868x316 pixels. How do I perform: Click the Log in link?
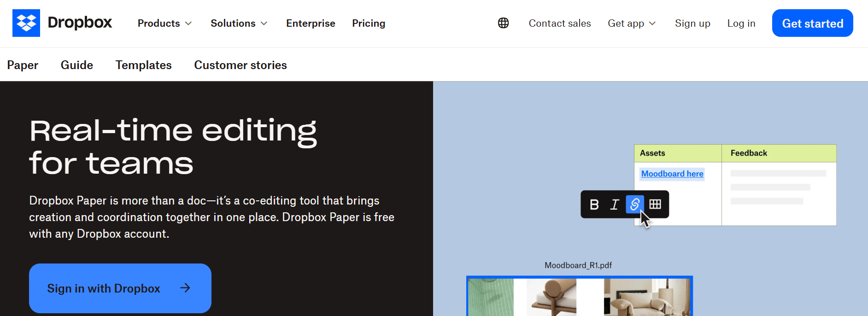click(741, 23)
